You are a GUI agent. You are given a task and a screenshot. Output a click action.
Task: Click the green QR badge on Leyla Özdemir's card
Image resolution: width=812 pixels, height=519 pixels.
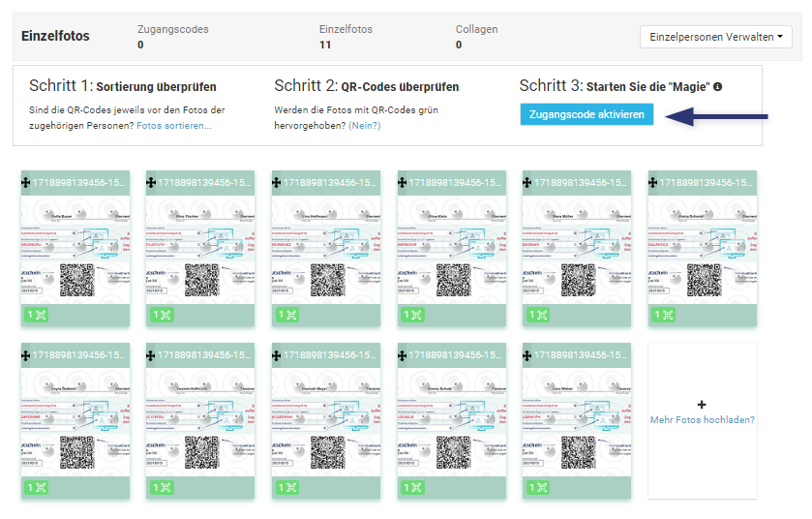click(x=36, y=487)
